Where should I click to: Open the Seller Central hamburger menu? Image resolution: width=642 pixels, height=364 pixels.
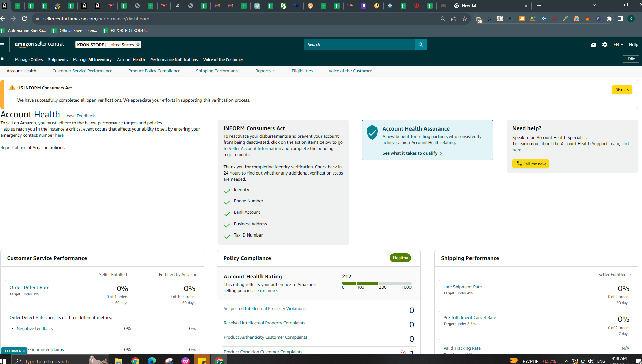point(2,44)
